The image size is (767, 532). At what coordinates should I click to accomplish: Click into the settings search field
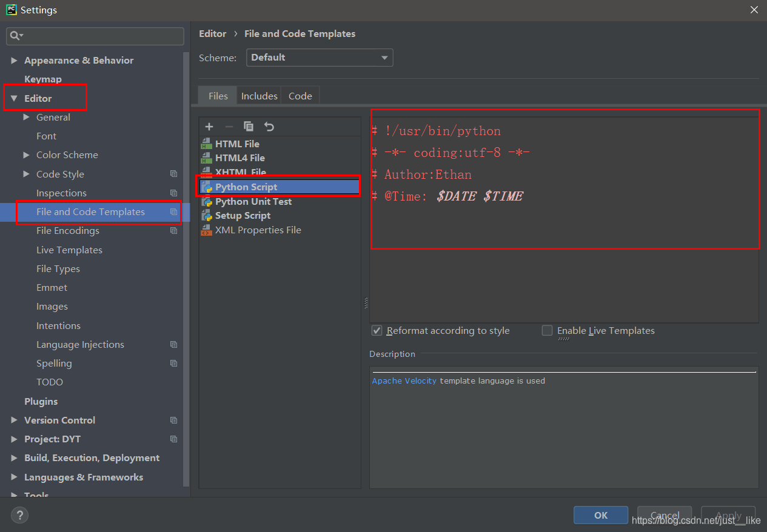point(95,36)
